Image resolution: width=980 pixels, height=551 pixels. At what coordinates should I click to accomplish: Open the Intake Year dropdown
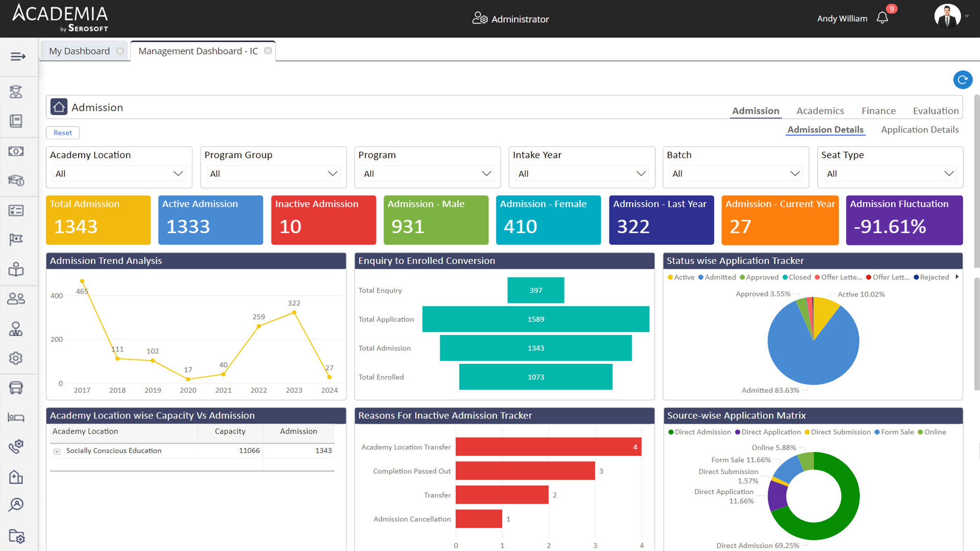click(581, 174)
